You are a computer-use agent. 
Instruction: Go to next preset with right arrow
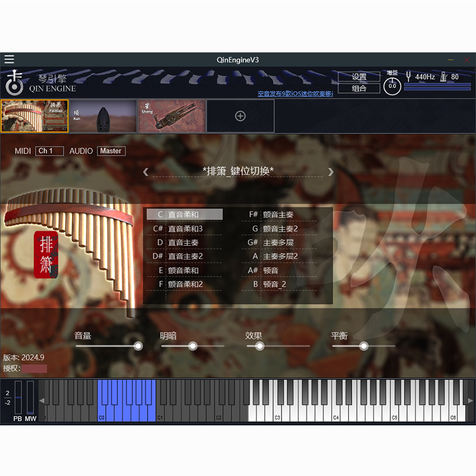coord(331,172)
